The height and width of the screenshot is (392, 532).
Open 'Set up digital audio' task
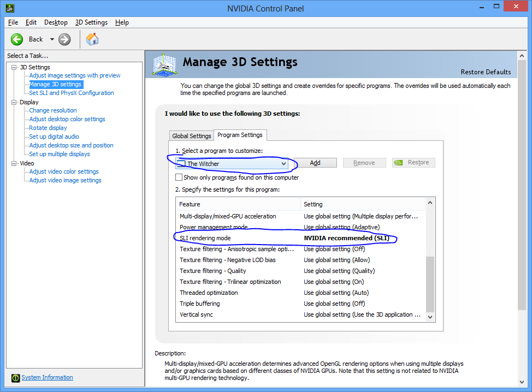54,136
